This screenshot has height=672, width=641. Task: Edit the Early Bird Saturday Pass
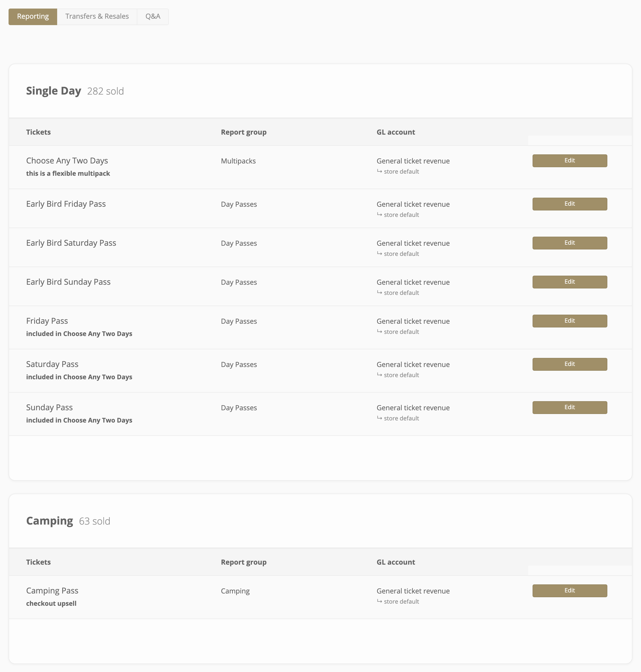tap(570, 243)
